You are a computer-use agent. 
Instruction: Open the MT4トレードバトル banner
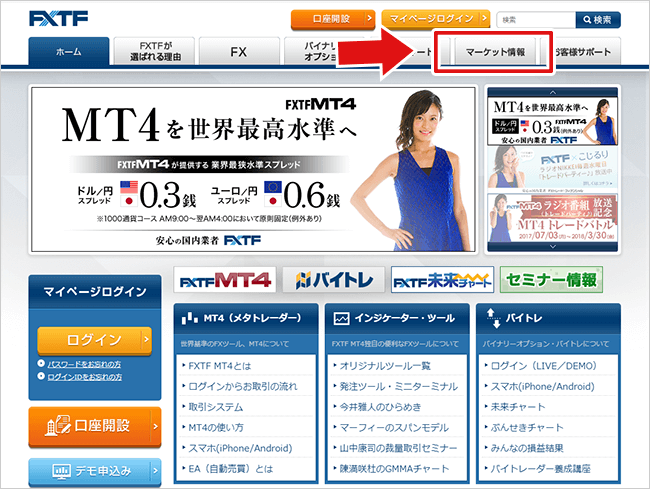click(x=553, y=217)
